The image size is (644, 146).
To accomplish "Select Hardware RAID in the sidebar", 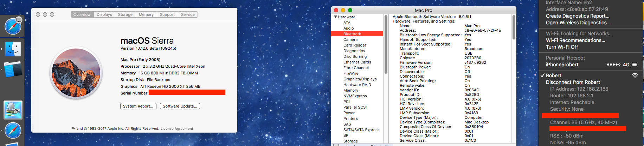I will tap(357, 85).
